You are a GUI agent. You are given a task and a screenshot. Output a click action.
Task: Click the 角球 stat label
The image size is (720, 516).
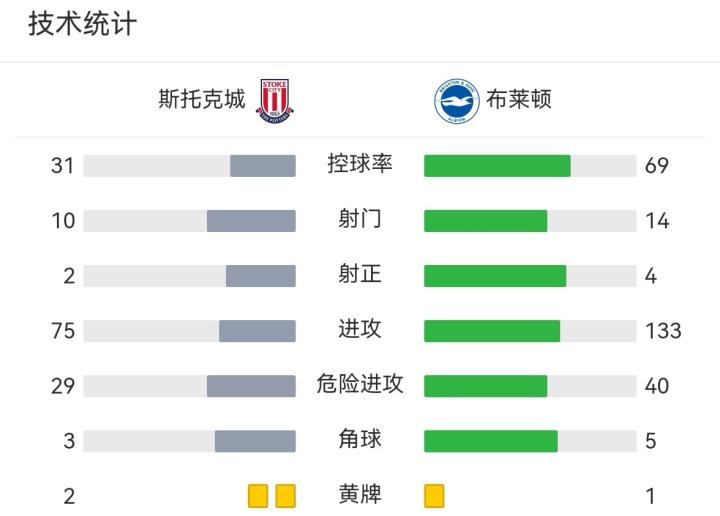pos(360,439)
